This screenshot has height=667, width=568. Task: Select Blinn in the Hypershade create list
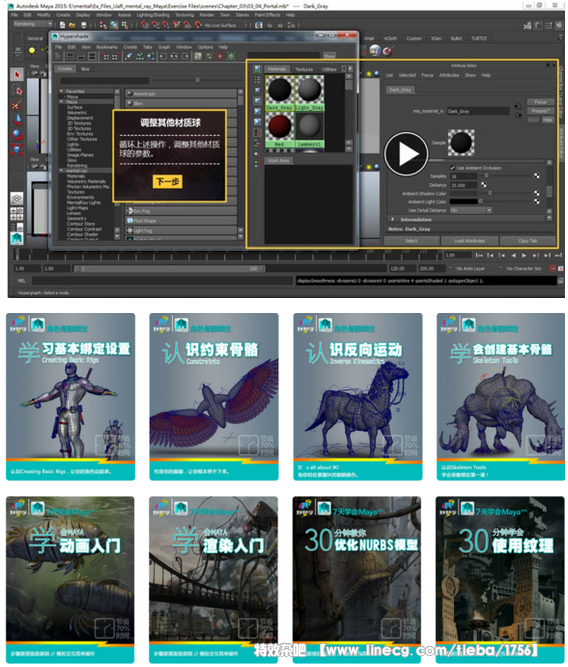click(181, 103)
